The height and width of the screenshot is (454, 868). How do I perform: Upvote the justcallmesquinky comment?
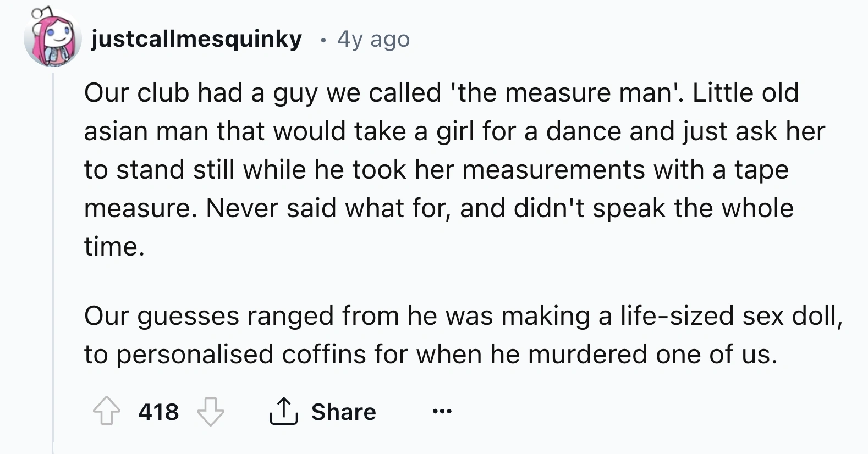(106, 411)
